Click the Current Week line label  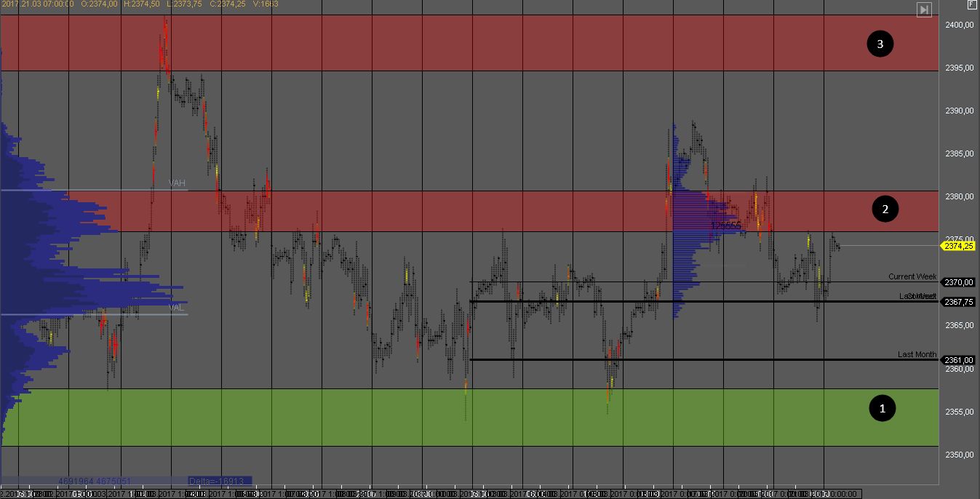pyautogui.click(x=912, y=277)
